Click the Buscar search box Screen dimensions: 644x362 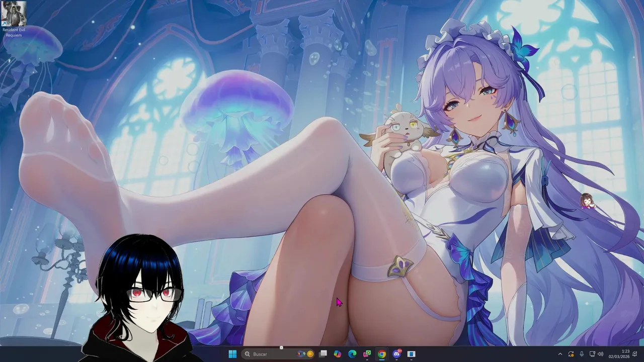tap(279, 354)
